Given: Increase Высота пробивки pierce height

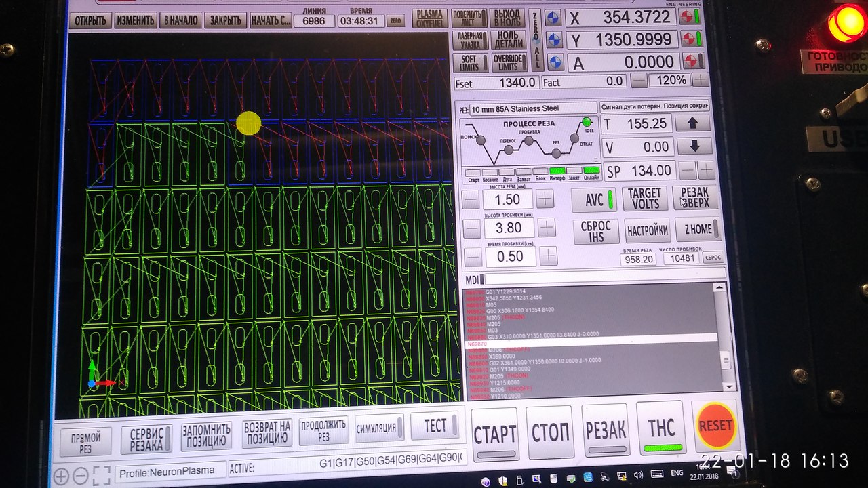Looking at the screenshot, I should (547, 227).
